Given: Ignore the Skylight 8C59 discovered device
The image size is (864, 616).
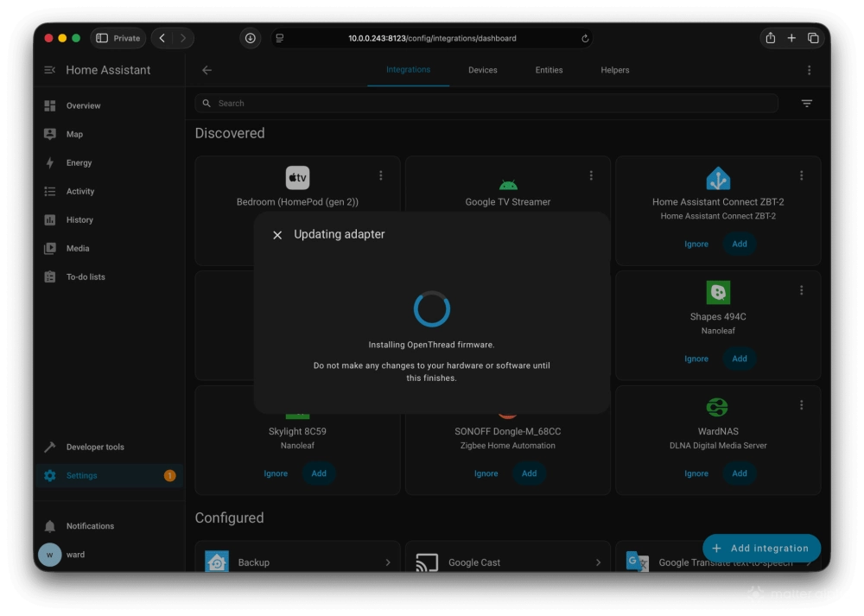Looking at the screenshot, I should coord(276,473).
